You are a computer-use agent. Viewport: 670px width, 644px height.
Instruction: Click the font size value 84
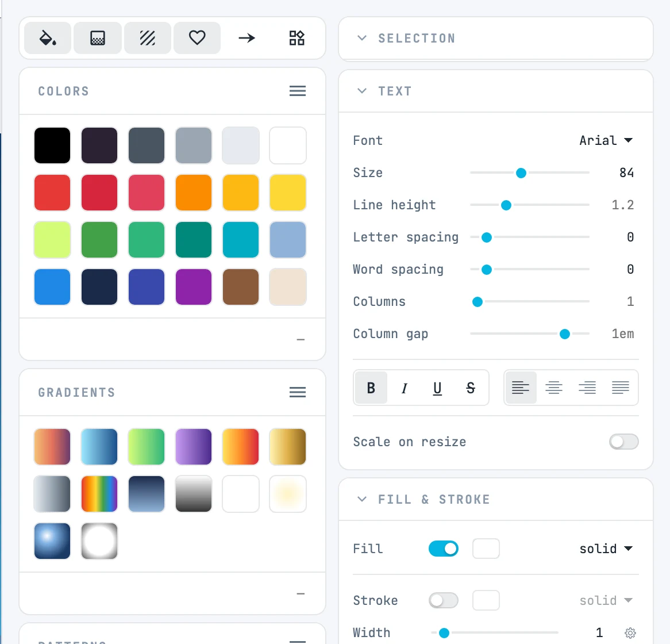pyautogui.click(x=626, y=172)
